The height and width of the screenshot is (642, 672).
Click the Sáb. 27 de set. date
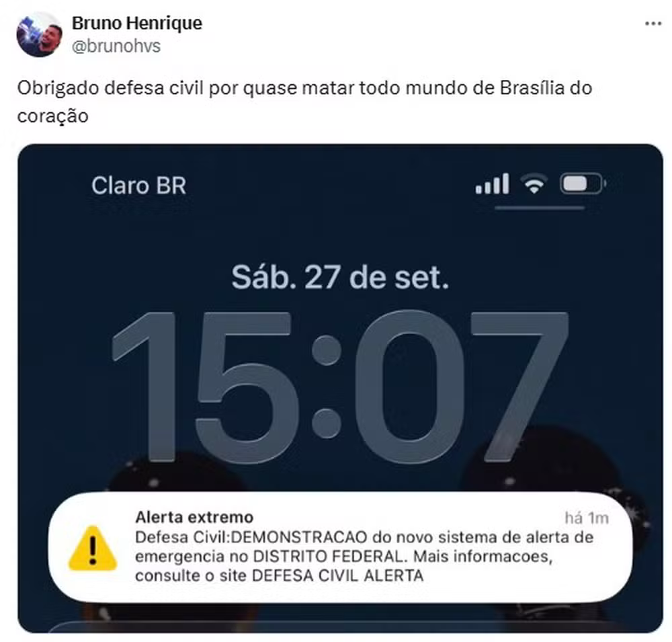click(x=340, y=278)
